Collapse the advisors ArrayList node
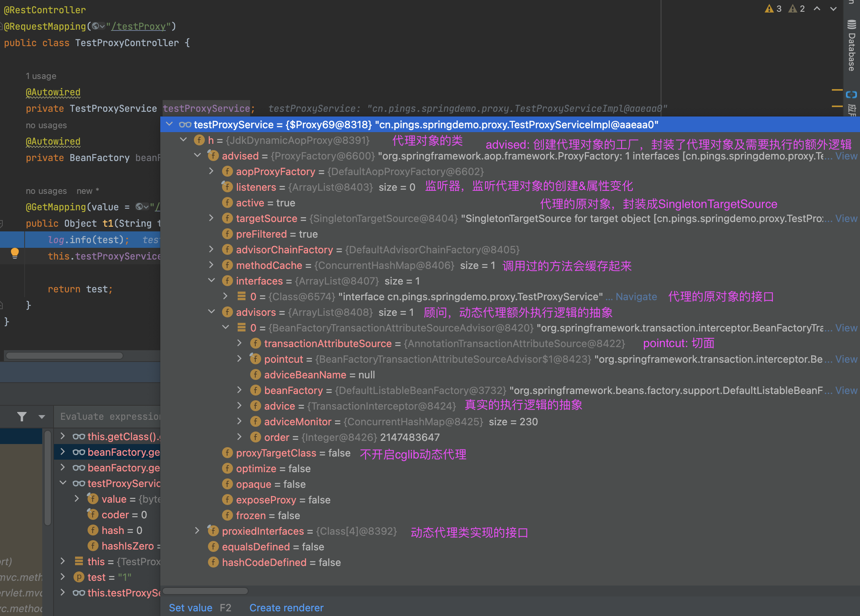Viewport: 860px width, 616px height. [x=211, y=312]
